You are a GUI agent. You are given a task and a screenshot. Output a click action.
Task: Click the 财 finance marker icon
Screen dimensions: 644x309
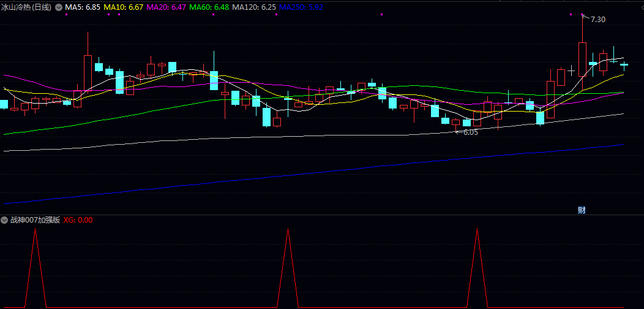coord(582,210)
